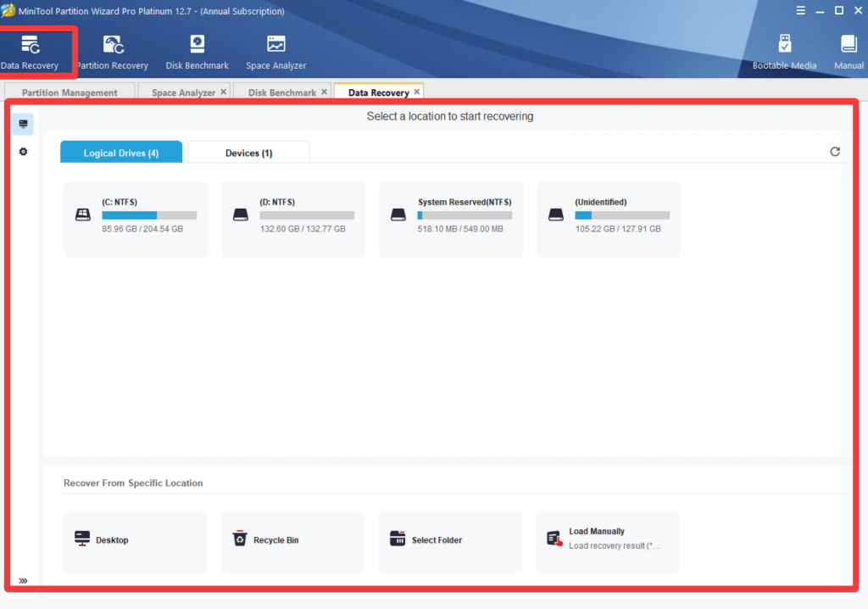
Task: Close the Data Recovery tab
Action: coord(417,92)
